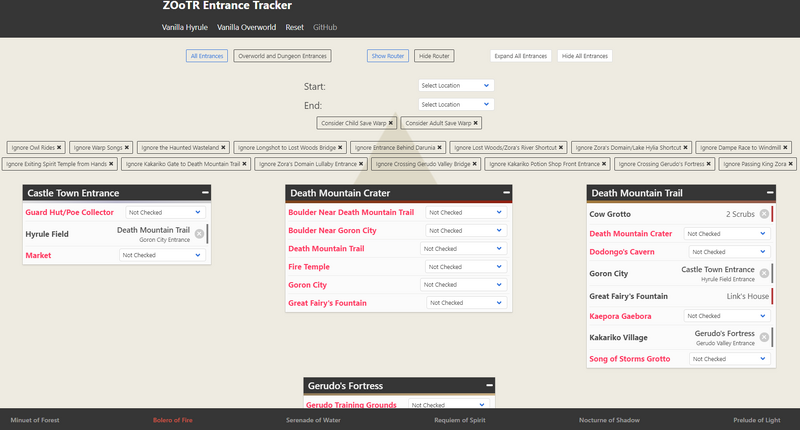Viewport: 800px width, 430px height.
Task: Toggle the All Entrances filter
Action: [x=206, y=56]
